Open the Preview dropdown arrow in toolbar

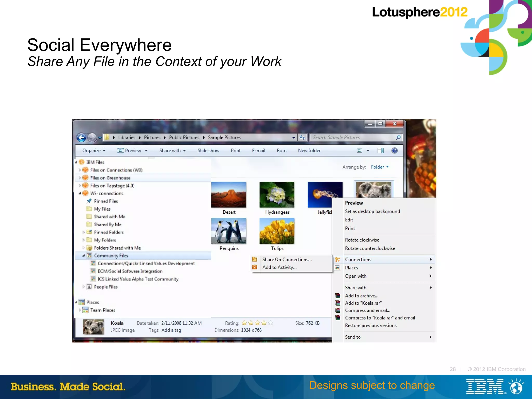pos(146,151)
